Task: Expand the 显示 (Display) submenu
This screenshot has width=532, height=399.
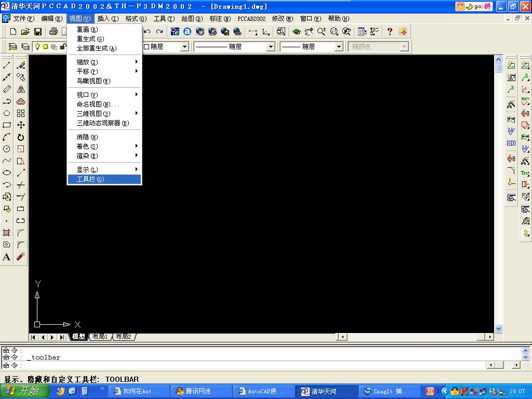Action: tap(104, 170)
